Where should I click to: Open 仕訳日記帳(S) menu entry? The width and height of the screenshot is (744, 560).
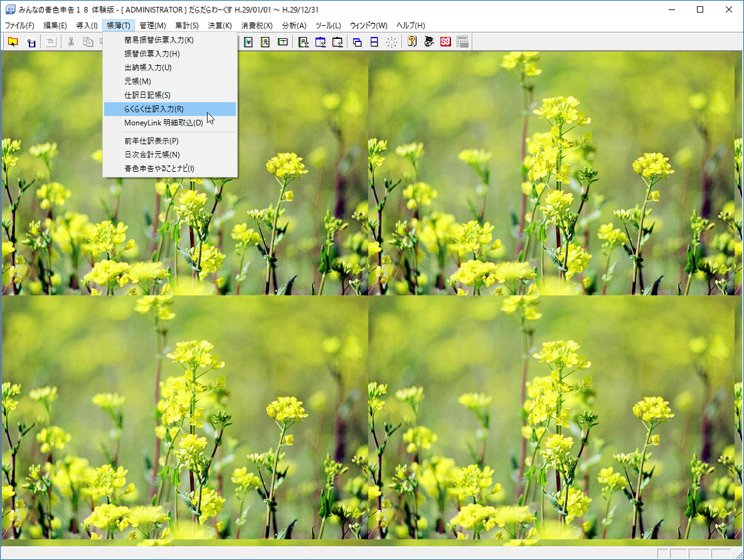click(x=170, y=95)
